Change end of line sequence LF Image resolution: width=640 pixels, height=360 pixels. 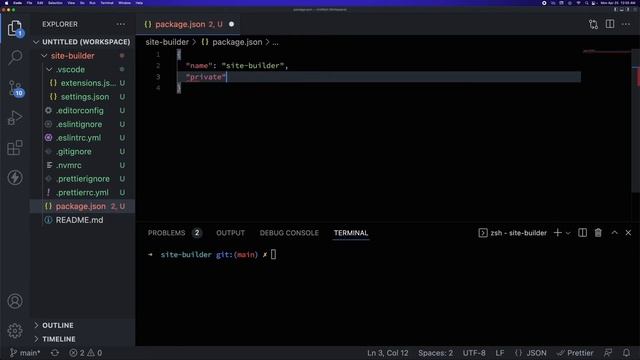coord(500,353)
